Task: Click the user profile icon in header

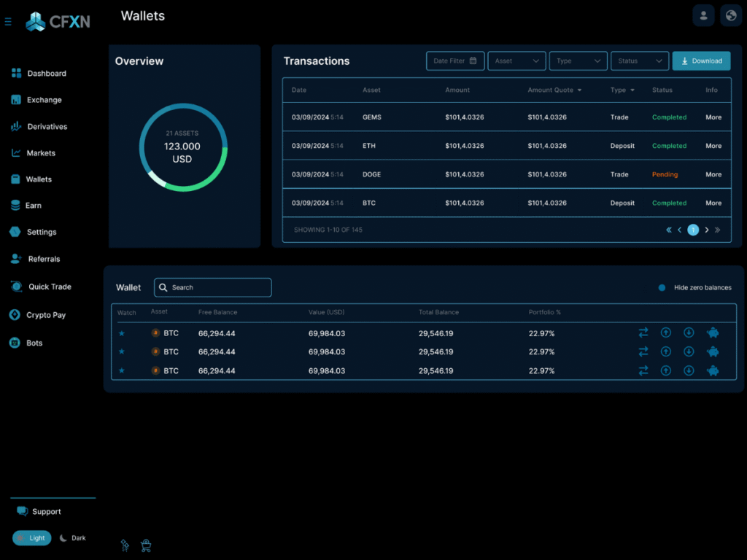Action: [x=703, y=15]
